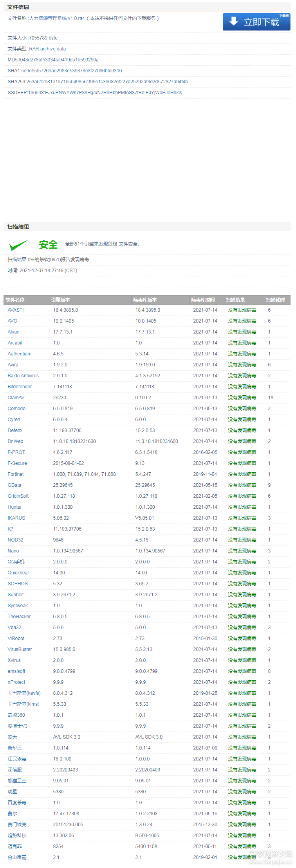Click ClamAV's scan result 没有发现病毒

click(x=242, y=398)
